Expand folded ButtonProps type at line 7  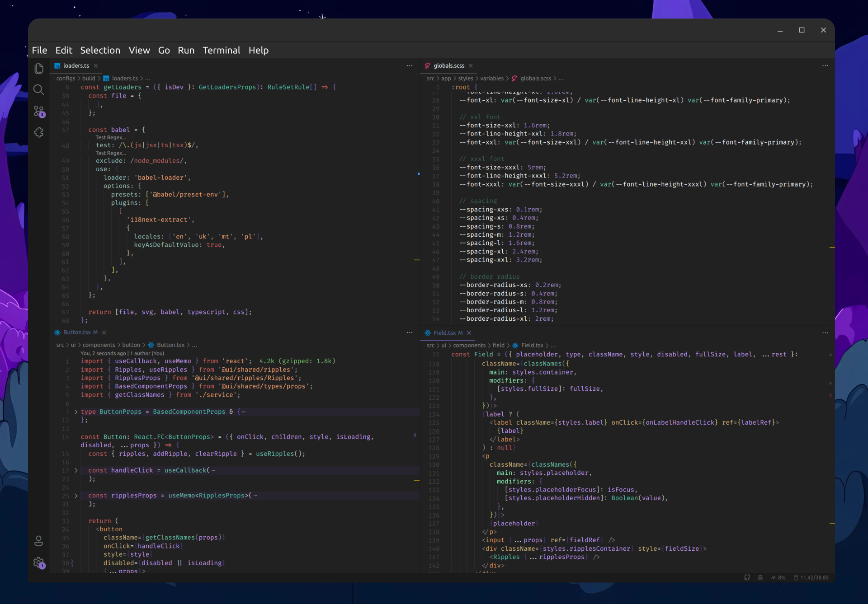coord(76,412)
